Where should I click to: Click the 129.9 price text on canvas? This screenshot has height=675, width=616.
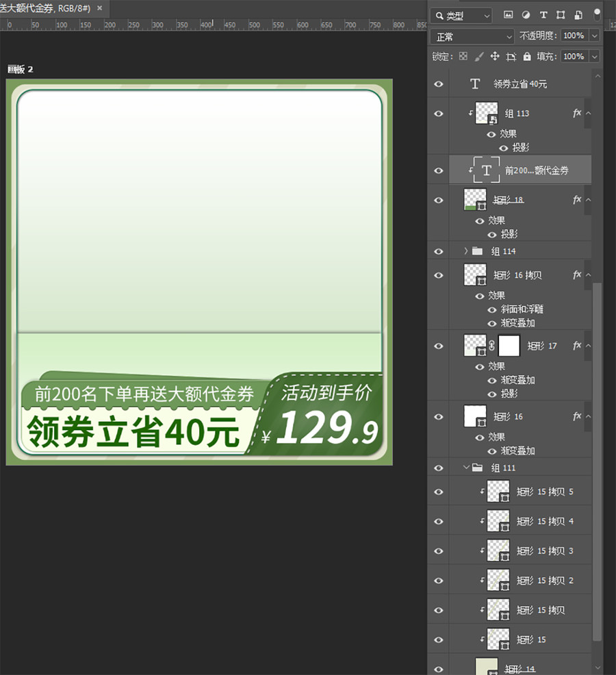click(327, 428)
